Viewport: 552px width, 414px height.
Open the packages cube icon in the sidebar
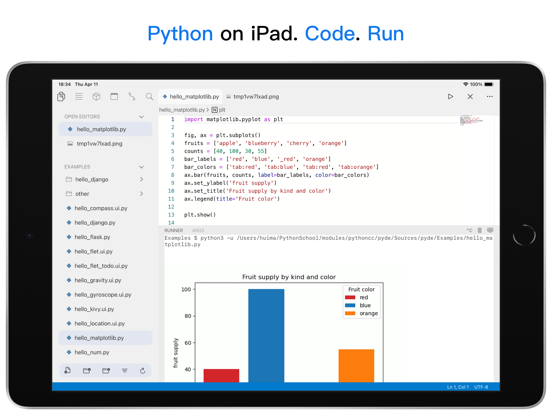tap(96, 96)
